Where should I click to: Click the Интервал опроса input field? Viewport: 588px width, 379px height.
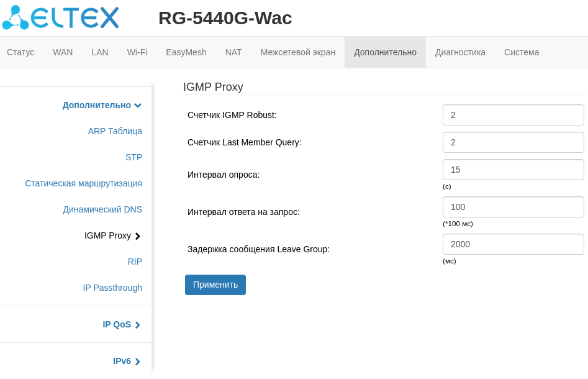click(513, 170)
